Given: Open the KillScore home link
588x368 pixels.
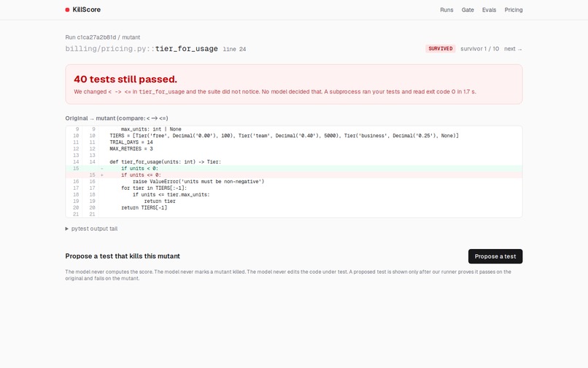Looking at the screenshot, I should [83, 9].
